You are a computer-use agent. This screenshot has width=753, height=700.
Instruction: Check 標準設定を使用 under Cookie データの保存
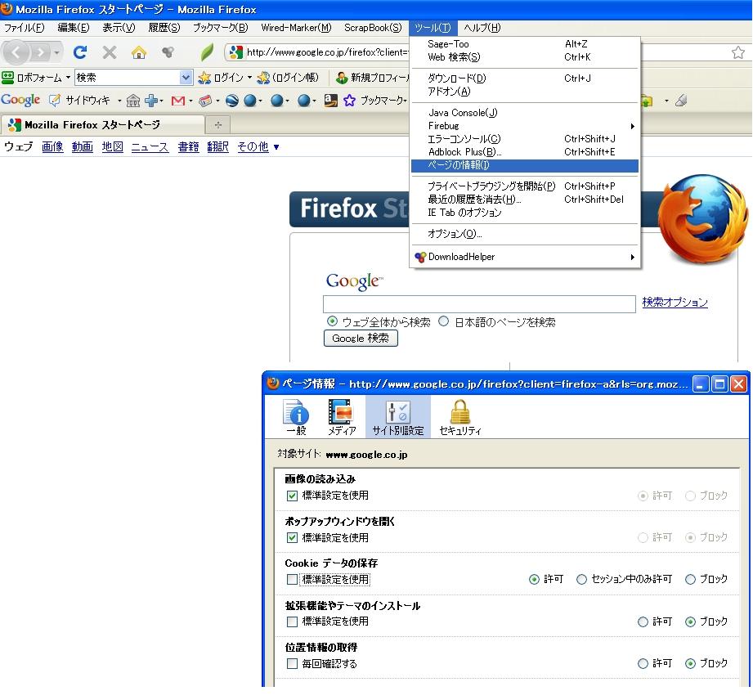click(x=292, y=580)
